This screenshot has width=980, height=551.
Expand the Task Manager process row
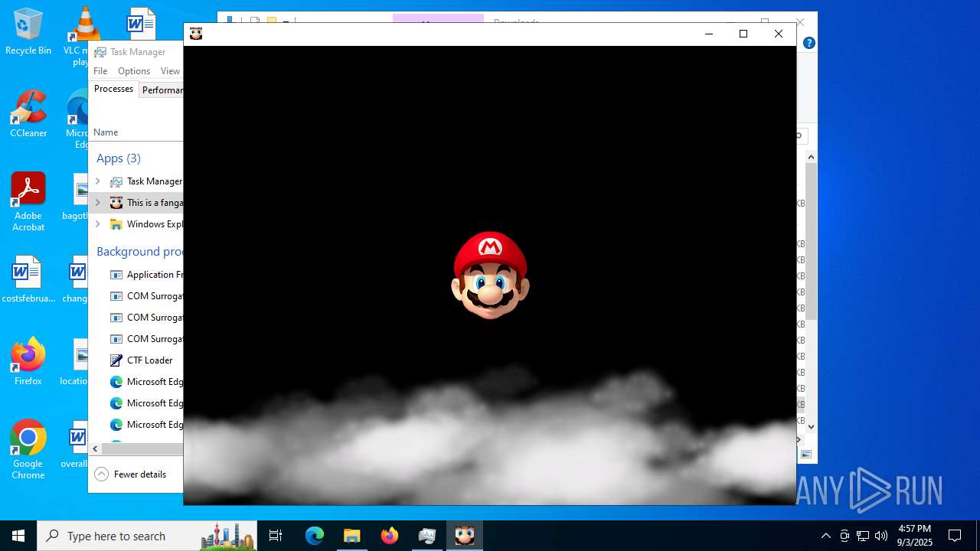(97, 181)
